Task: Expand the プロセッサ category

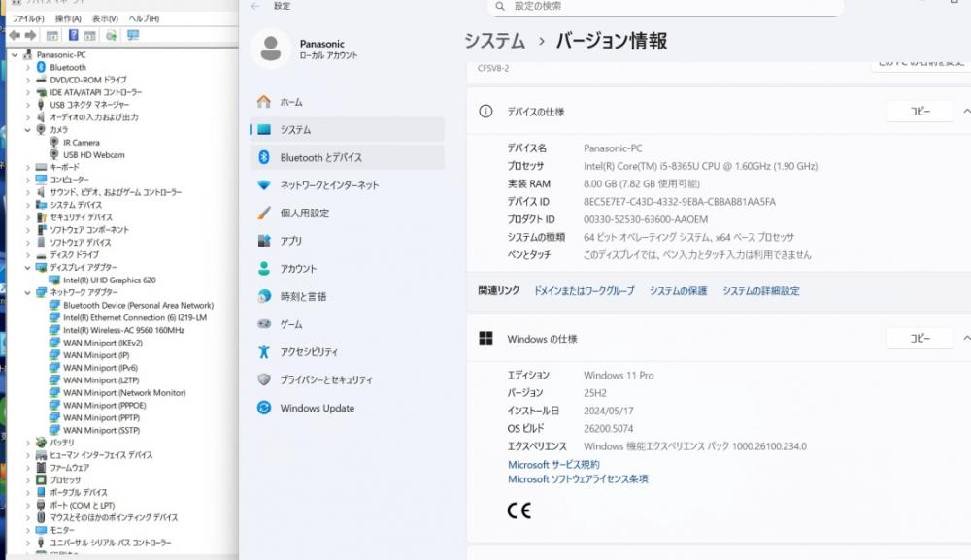Action: [x=28, y=479]
